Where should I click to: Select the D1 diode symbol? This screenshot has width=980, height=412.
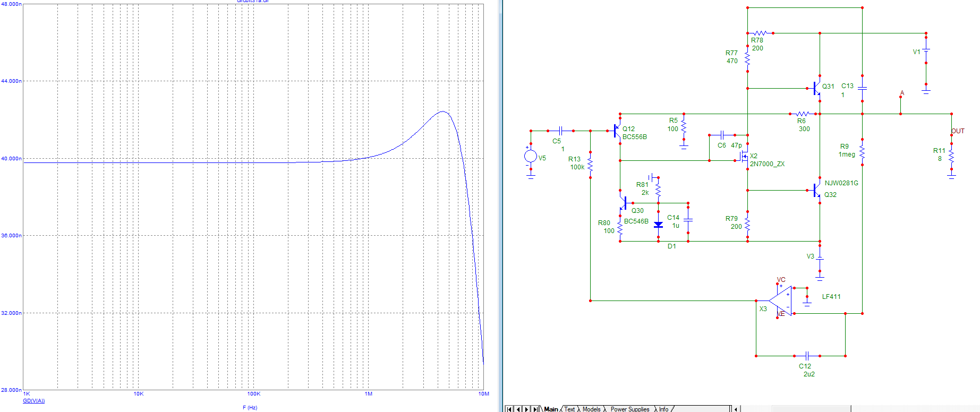[659, 225]
